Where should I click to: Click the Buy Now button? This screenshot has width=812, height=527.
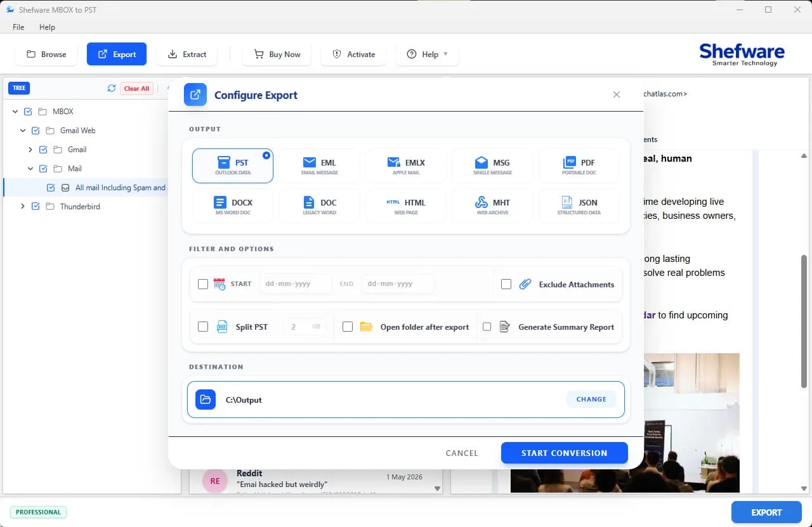tap(277, 54)
